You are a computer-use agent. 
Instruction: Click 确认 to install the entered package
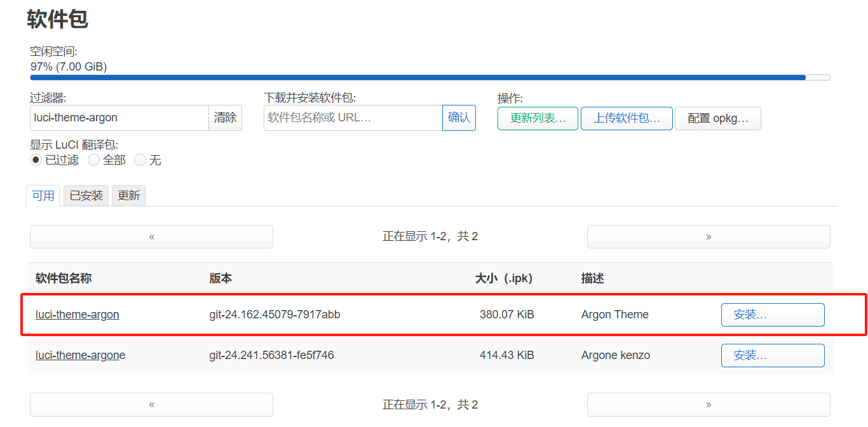(x=459, y=118)
